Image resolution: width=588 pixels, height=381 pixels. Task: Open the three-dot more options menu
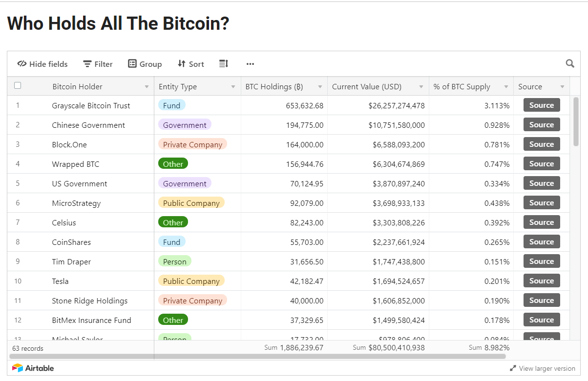250,64
